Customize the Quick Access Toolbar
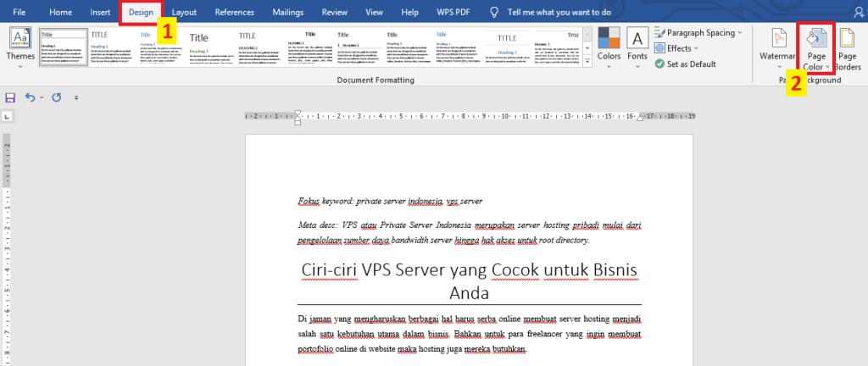868x366 pixels. 76,98
